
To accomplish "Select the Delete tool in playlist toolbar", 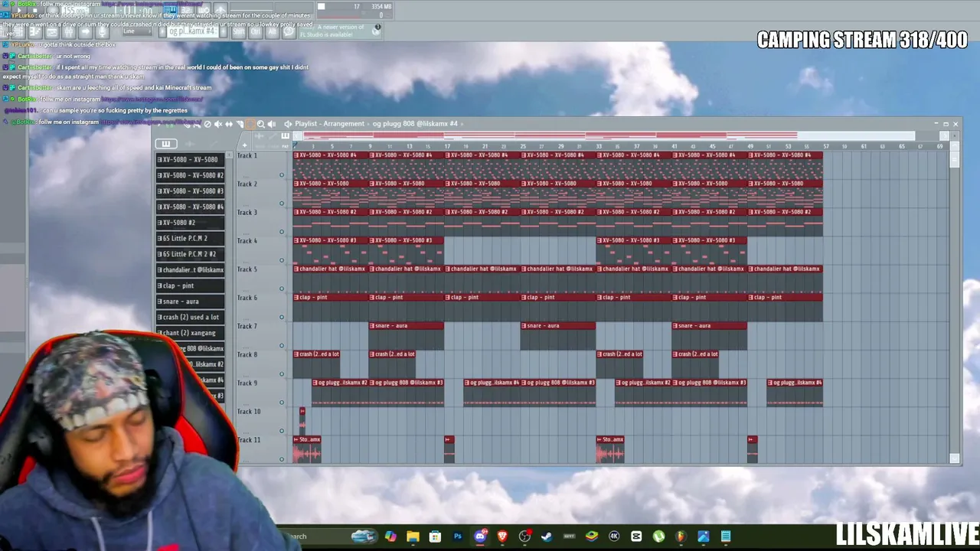I will pos(207,124).
